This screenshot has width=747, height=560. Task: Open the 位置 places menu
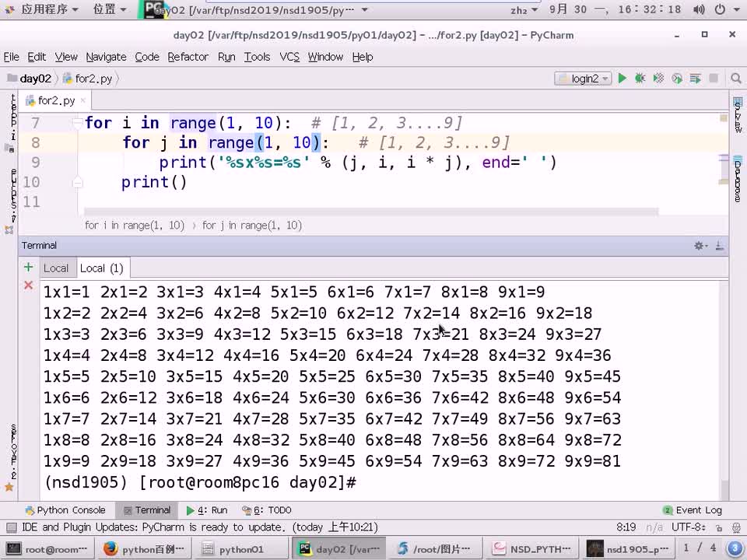click(110, 9)
